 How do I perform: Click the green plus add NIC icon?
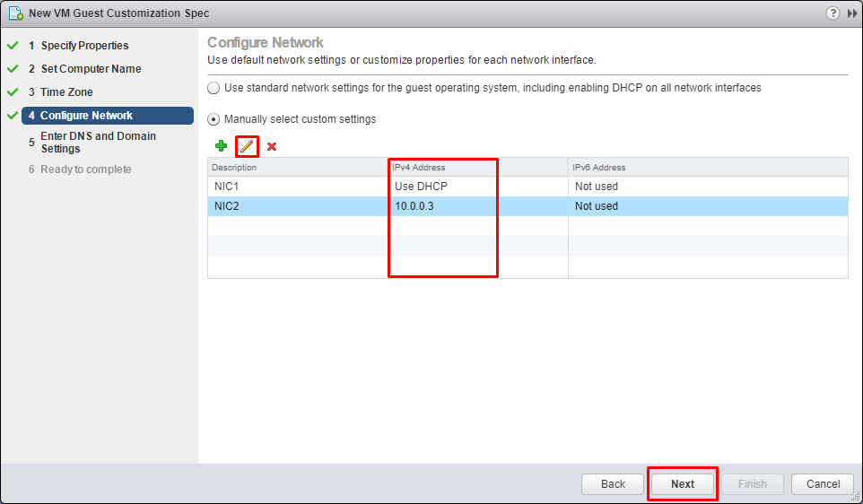[x=222, y=146]
